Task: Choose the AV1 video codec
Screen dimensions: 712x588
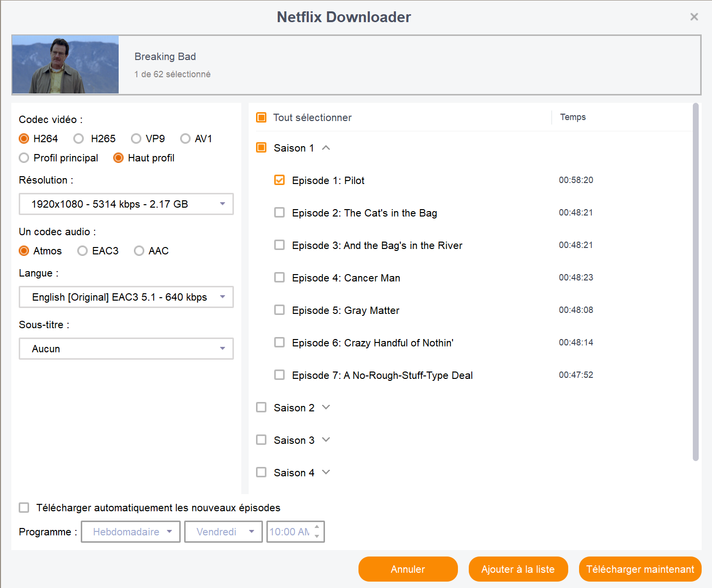Action: 185,139
